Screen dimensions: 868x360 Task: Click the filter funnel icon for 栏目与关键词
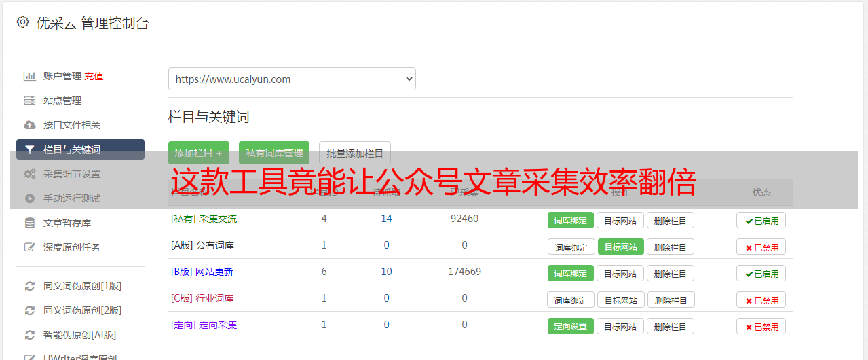(x=29, y=149)
